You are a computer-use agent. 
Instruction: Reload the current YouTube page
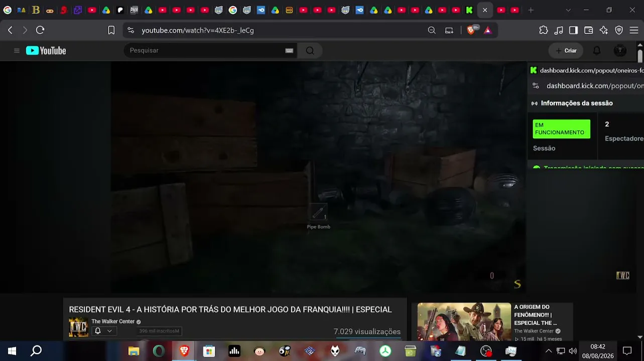tap(40, 30)
